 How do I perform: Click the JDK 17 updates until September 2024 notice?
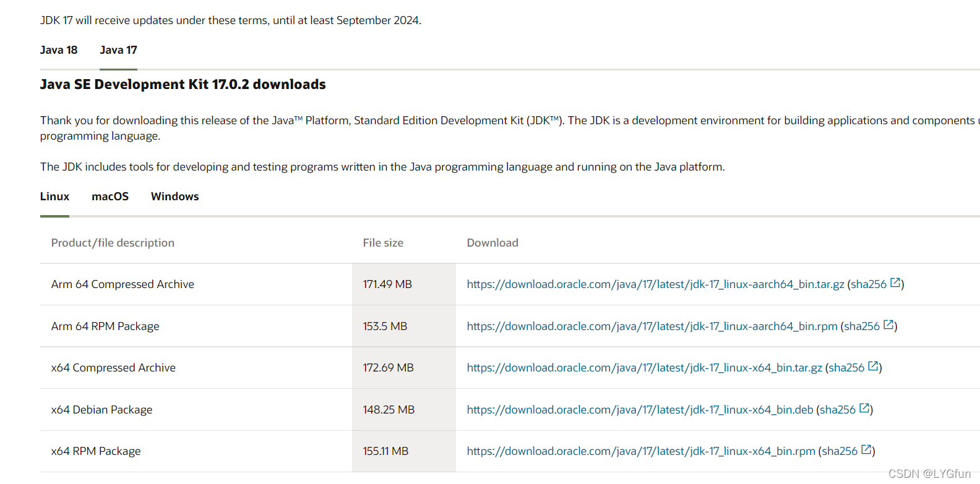pyautogui.click(x=231, y=20)
